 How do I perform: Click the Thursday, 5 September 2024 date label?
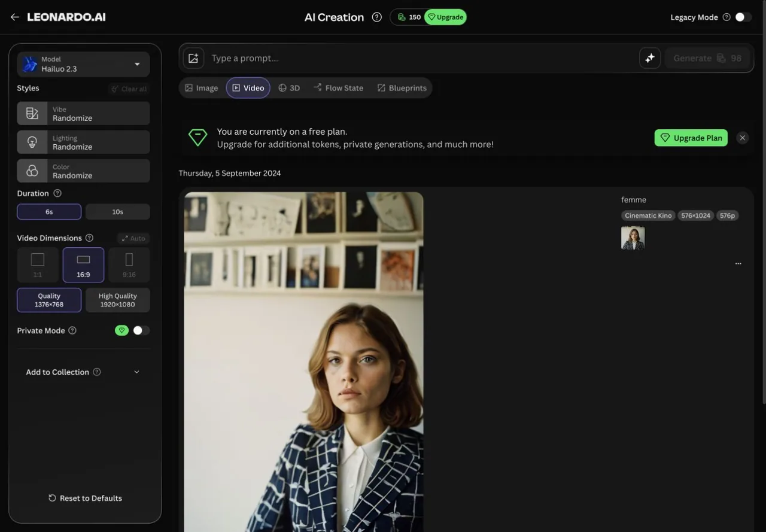(230, 173)
